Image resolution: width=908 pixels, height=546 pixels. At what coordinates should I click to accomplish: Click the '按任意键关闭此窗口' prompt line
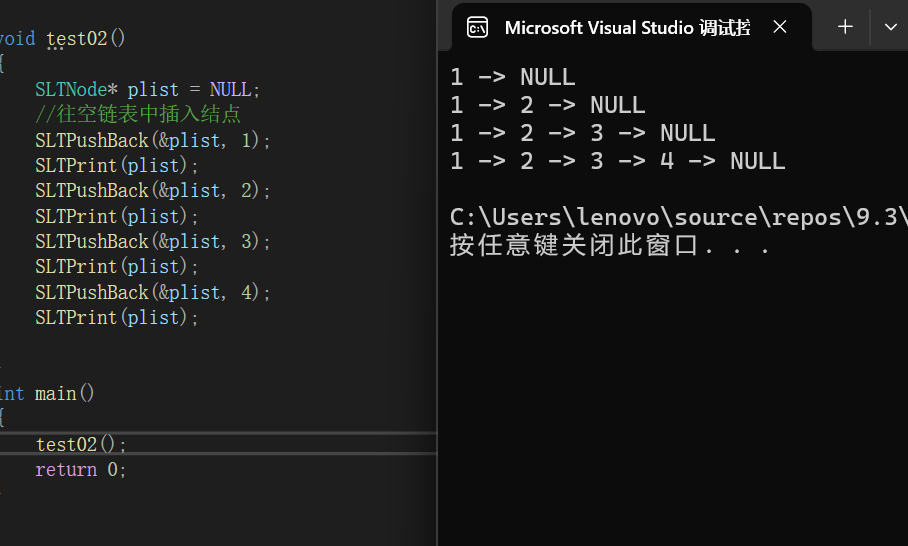[x=610, y=245]
